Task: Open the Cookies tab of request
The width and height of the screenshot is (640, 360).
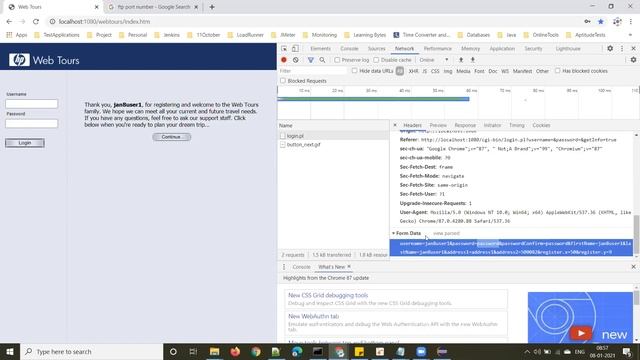Action: coord(541,125)
